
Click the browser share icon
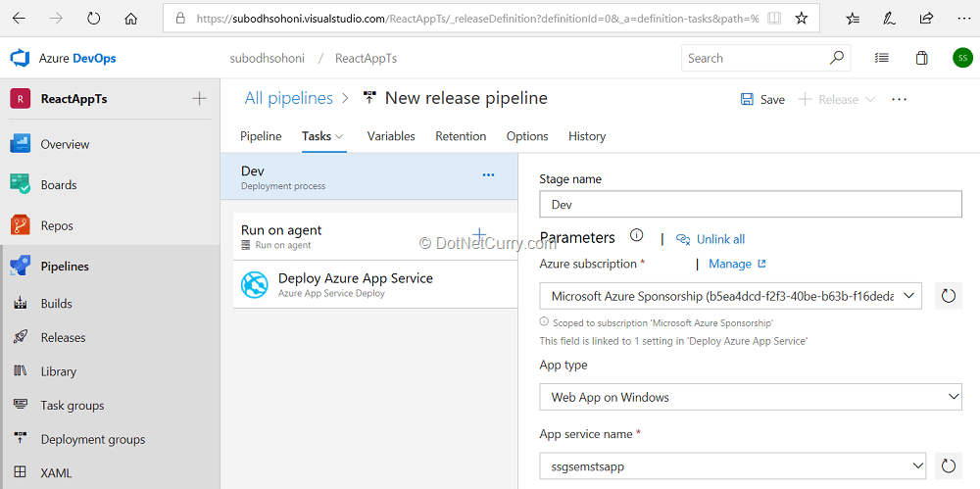point(927,19)
